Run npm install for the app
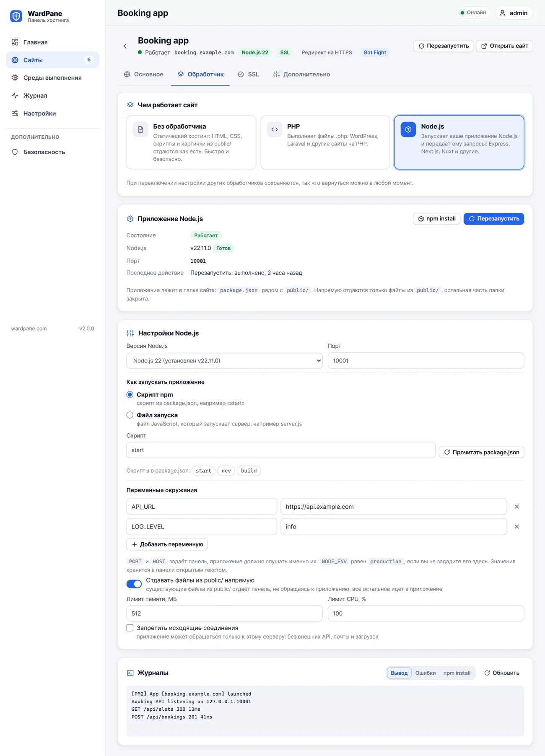Viewport: 545px width, 756px height. (x=437, y=219)
